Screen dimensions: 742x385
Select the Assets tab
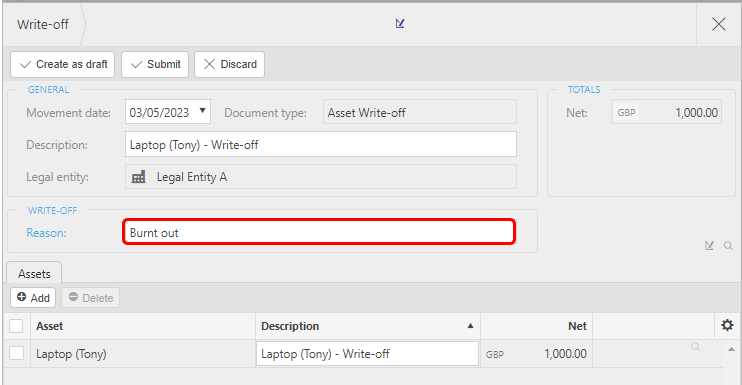point(34,273)
